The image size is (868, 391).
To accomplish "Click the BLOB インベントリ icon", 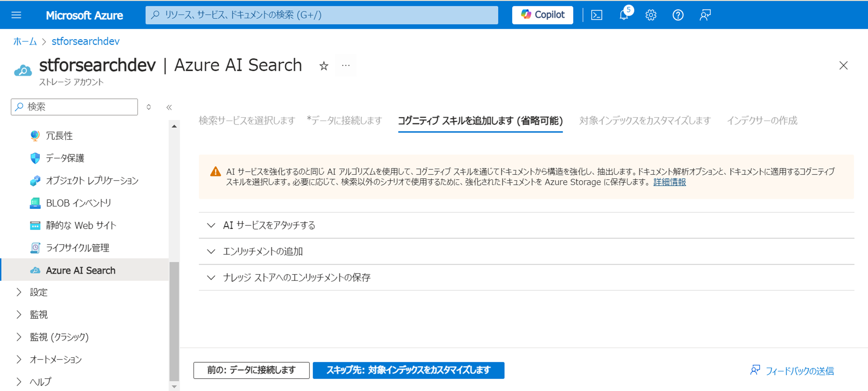I will point(35,203).
